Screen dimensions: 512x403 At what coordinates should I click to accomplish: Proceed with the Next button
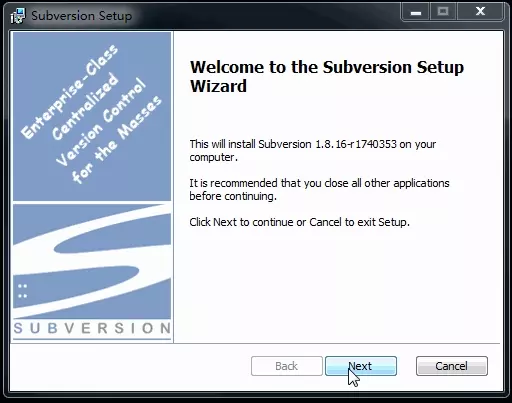pyautogui.click(x=361, y=366)
